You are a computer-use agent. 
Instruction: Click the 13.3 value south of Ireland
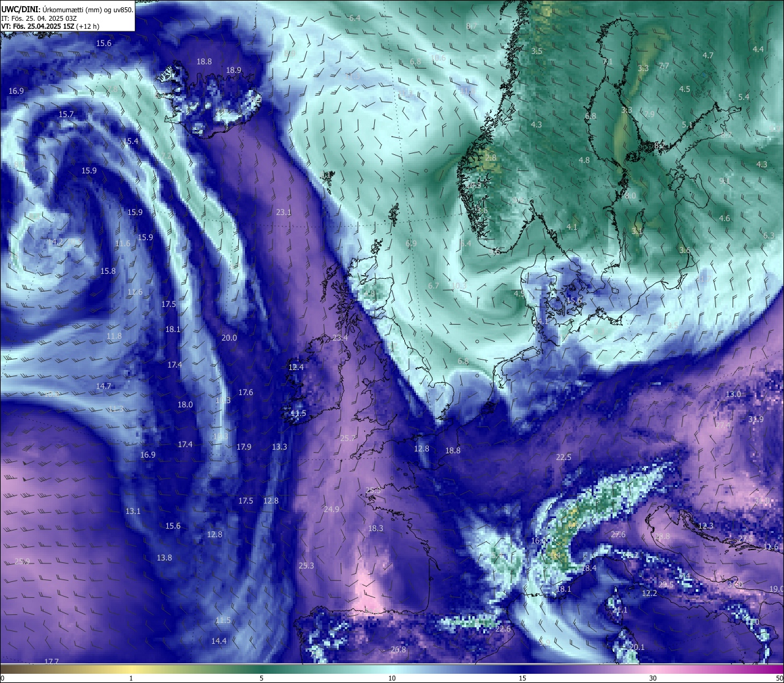[279, 447]
